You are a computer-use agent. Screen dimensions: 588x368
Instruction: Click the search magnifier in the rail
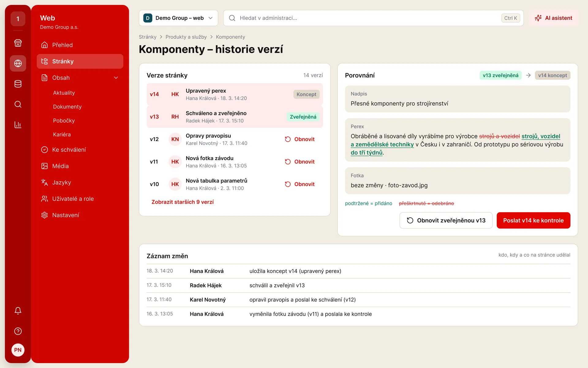click(18, 104)
